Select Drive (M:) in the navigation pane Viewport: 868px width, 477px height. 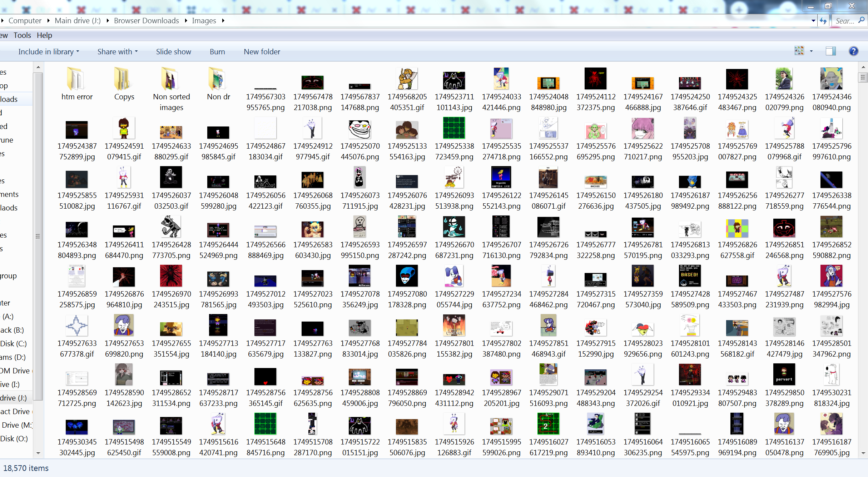pyautogui.click(x=17, y=425)
